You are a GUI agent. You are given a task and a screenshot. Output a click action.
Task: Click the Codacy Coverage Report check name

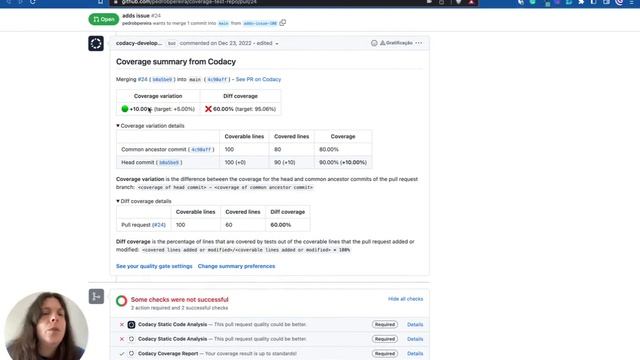pyautogui.click(x=168, y=353)
